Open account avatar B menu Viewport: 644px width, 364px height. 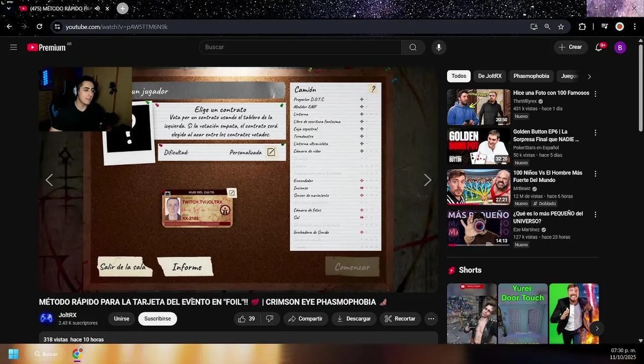pos(620,48)
